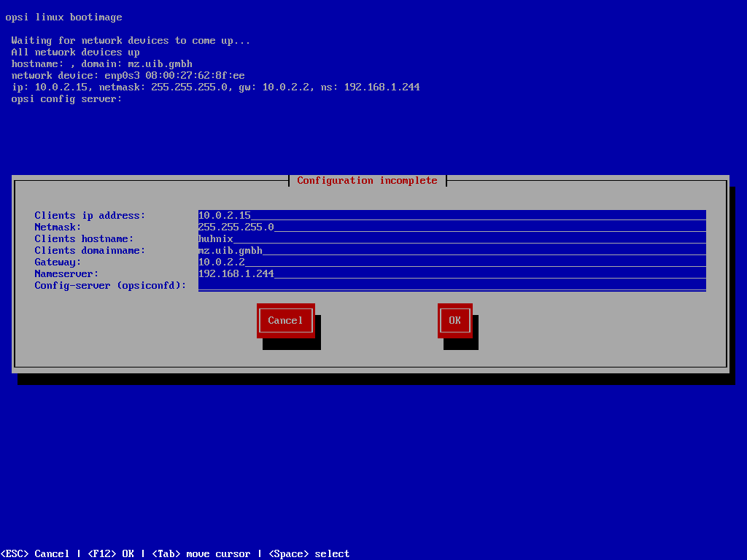Click the 'network device: enp0s3' line
This screenshot has height=560, width=747.
click(x=128, y=75)
